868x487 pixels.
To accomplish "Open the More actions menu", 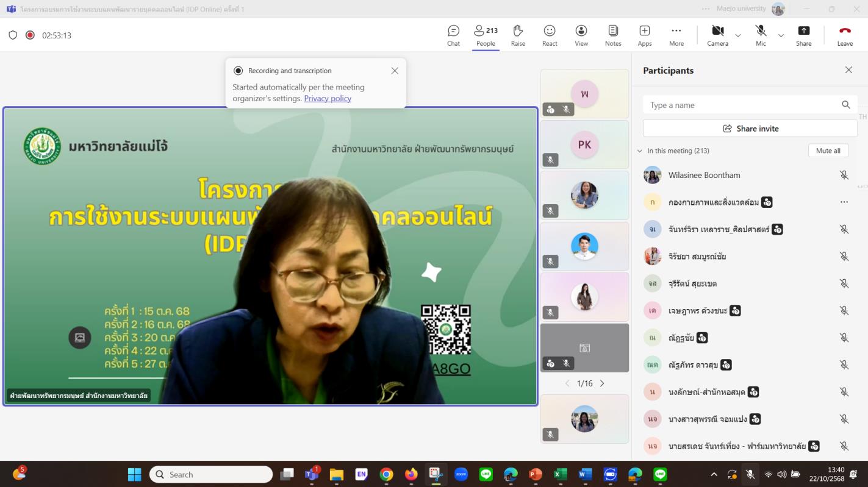I will (x=676, y=35).
